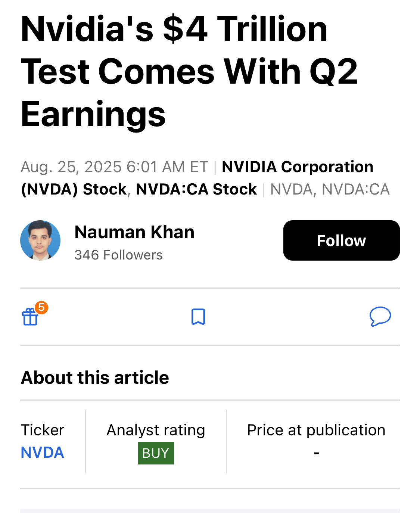Click the green BUY rating badge

click(x=156, y=453)
